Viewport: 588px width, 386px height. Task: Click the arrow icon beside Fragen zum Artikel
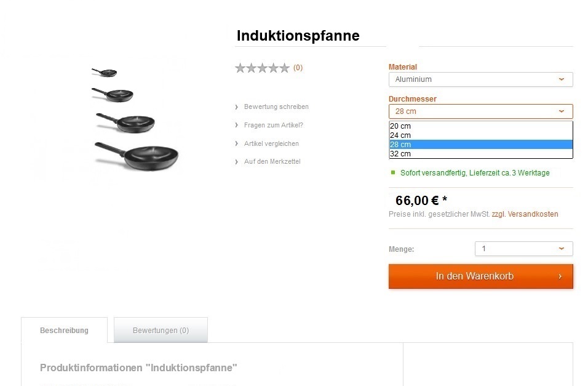[236, 126]
